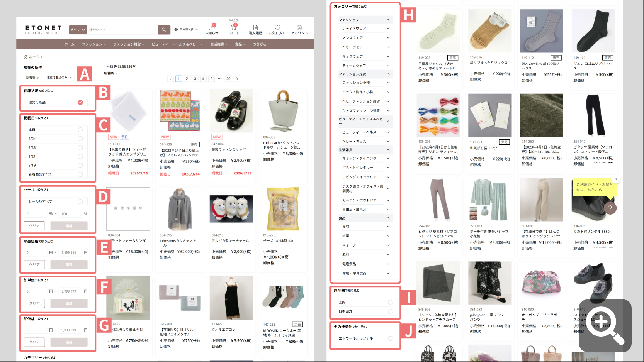
Task: Click 適用 in the 卸単価 filter
Action: [69, 303]
